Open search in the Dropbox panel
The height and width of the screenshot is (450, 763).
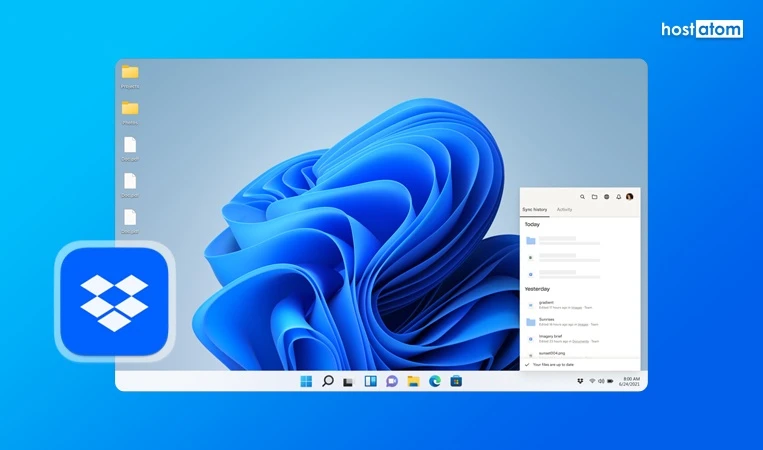[582, 197]
